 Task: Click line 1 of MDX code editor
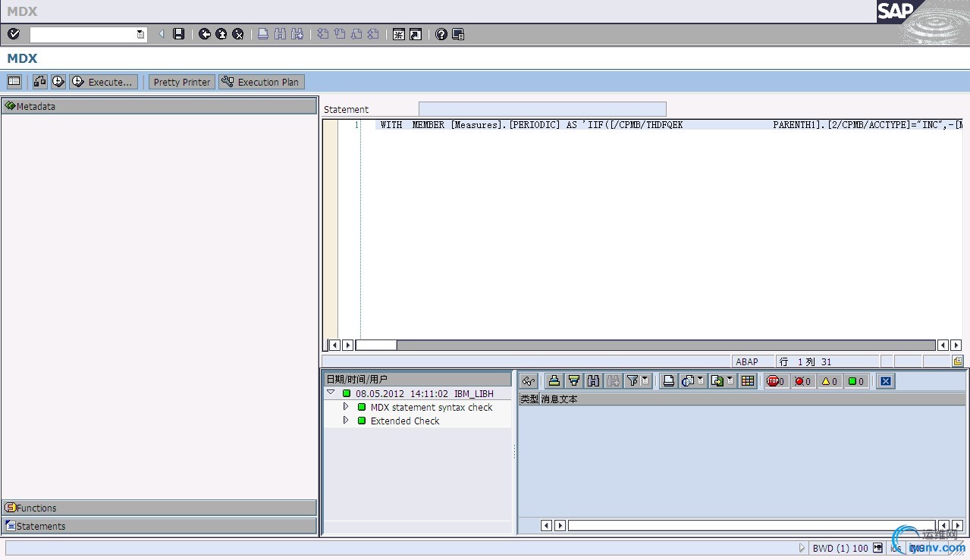pos(669,125)
